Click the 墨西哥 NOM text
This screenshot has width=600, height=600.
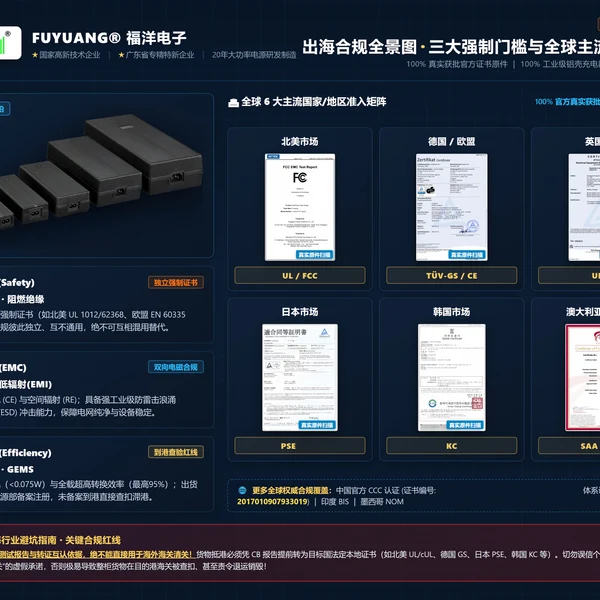(x=382, y=502)
